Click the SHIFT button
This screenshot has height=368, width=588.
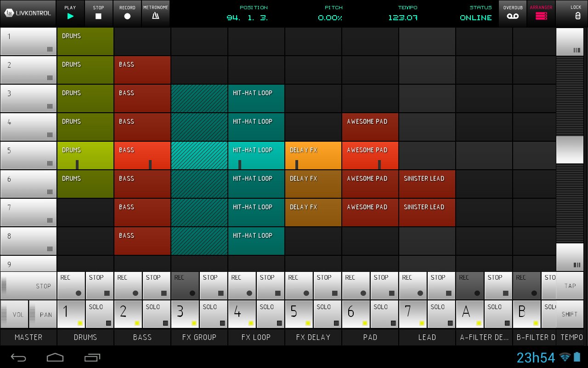tap(570, 314)
